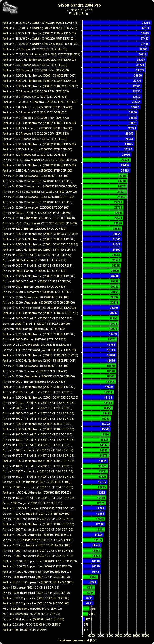Image resolution: width=154 pixels, height=644 pixels.
Task: Click the Iterations per second axis label
Action: tap(77, 640)
